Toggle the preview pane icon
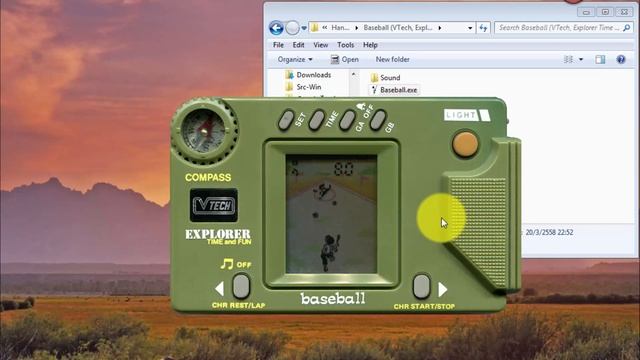The width and height of the screenshot is (640, 360). 600,60
